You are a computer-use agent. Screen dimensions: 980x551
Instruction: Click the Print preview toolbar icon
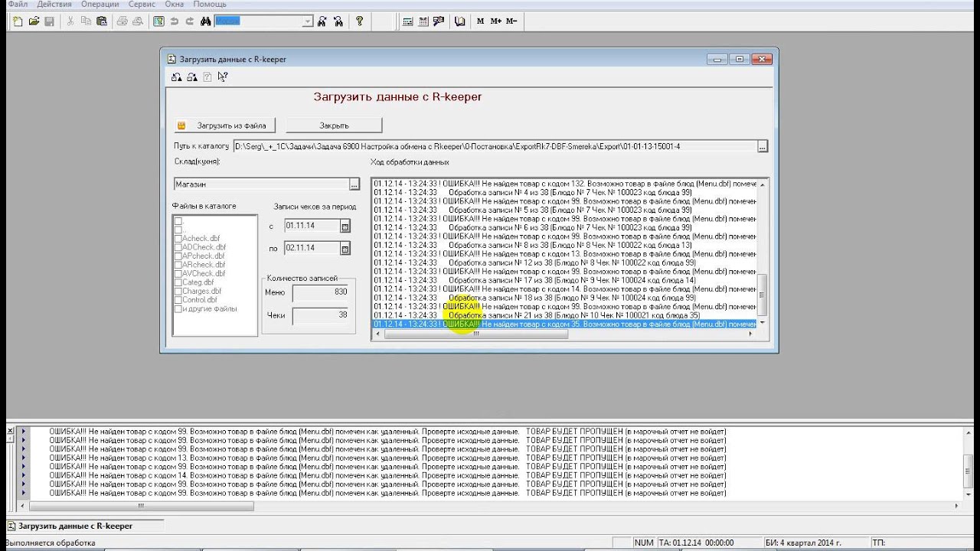(x=138, y=21)
